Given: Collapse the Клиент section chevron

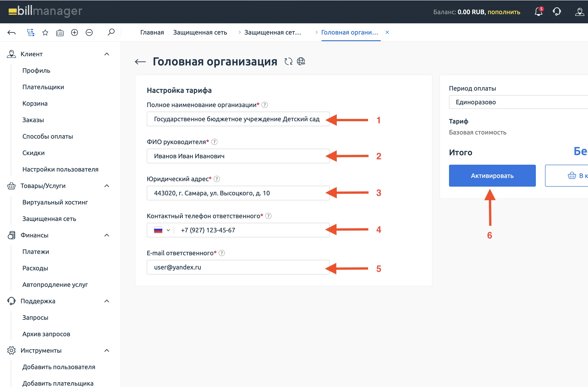Looking at the screenshot, I should pyautogui.click(x=107, y=54).
